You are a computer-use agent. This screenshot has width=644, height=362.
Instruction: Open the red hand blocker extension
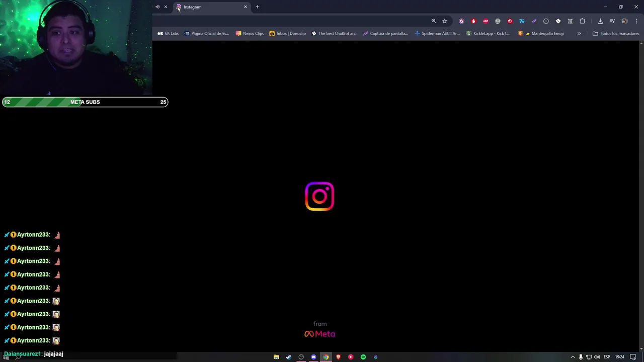coord(473,21)
